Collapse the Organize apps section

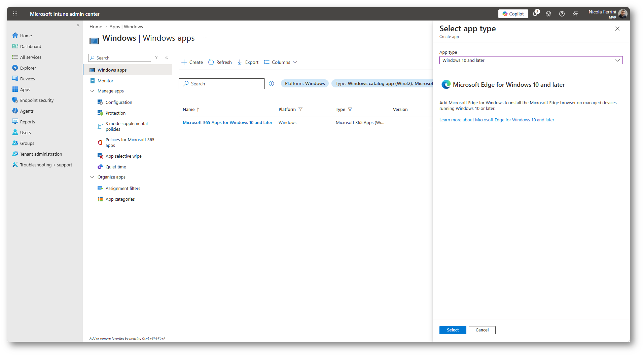click(x=92, y=177)
